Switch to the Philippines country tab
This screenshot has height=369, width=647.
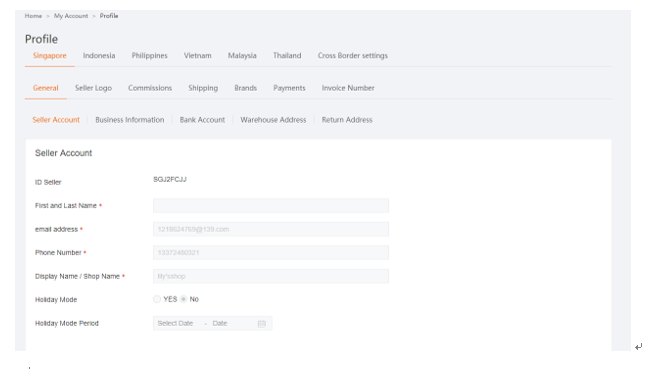tap(149, 56)
